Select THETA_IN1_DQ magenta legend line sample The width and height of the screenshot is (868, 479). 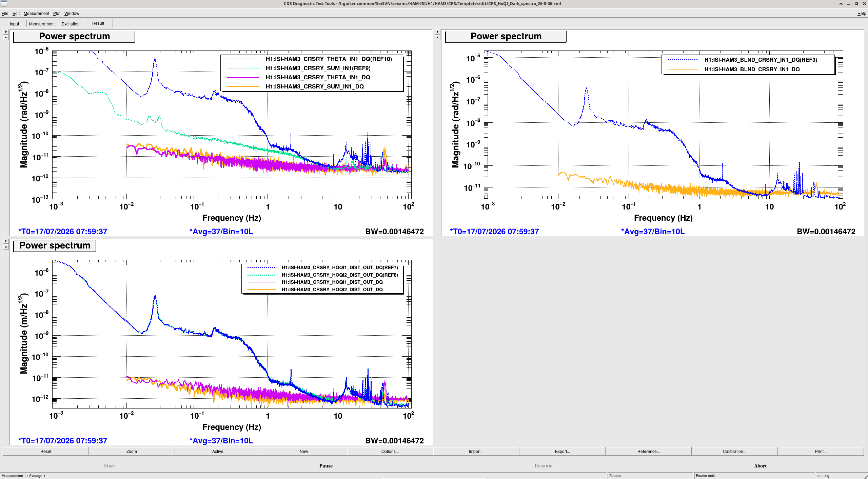[243, 77]
